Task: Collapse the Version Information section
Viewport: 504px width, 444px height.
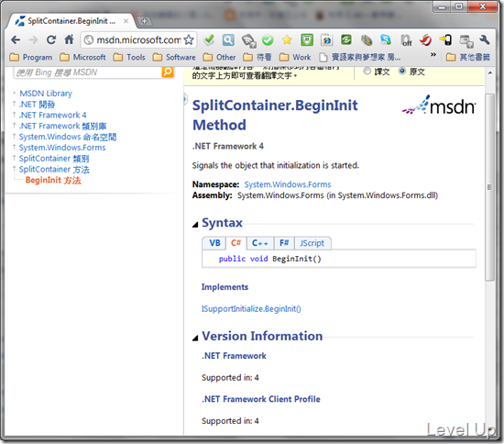Action: [195, 338]
